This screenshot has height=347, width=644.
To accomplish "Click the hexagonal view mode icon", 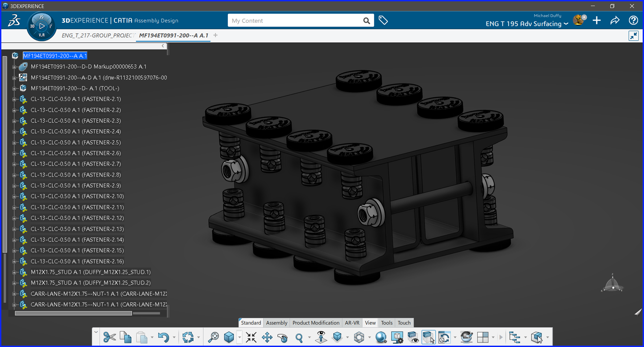I will (x=359, y=337).
